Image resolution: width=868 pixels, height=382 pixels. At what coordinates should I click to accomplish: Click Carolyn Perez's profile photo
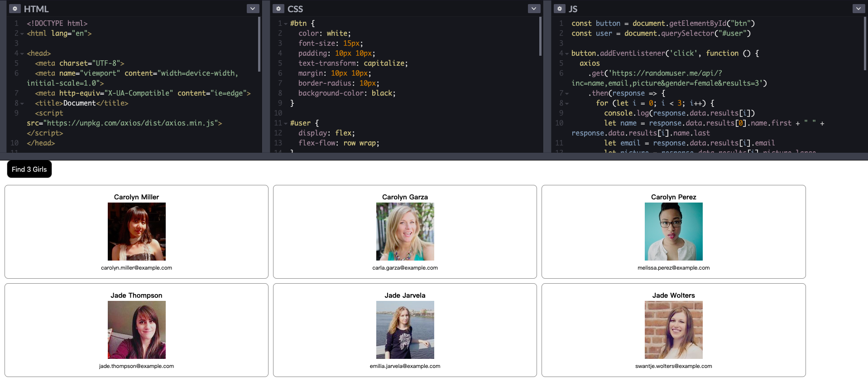(x=674, y=232)
